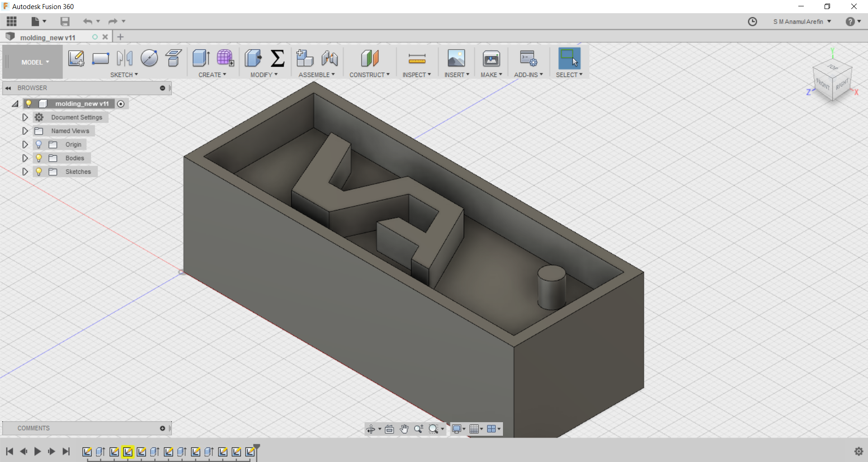Select the Circle sketch tool
Screen dimensions: 868x462
coord(149,58)
